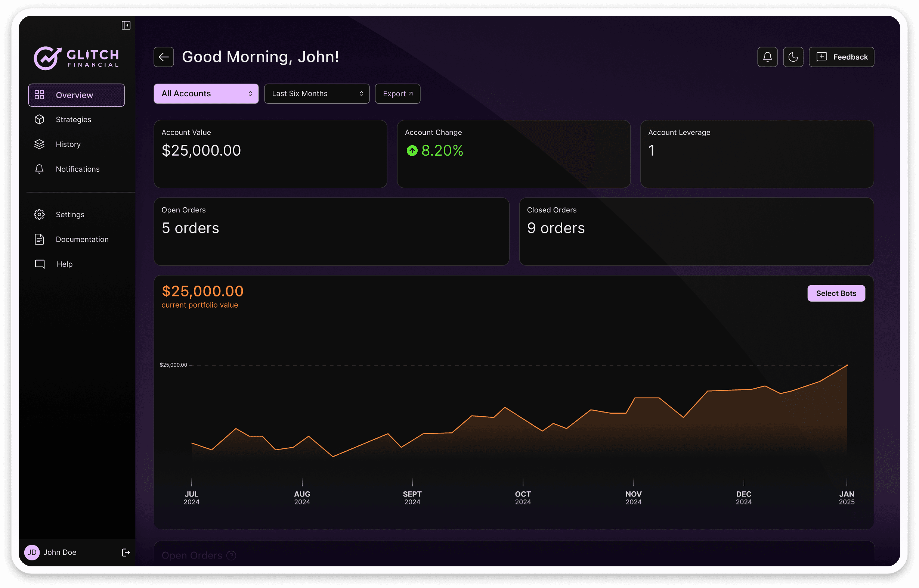Select Overview in the sidebar
Screen dimensions: 919x588
tap(76, 95)
